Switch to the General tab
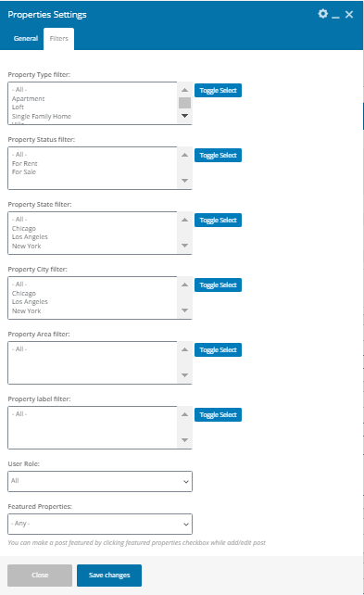364x595 pixels. 26,38
